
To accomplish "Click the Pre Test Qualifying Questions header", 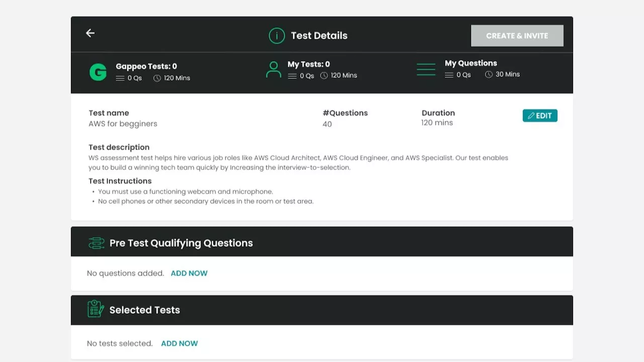I will tap(181, 243).
